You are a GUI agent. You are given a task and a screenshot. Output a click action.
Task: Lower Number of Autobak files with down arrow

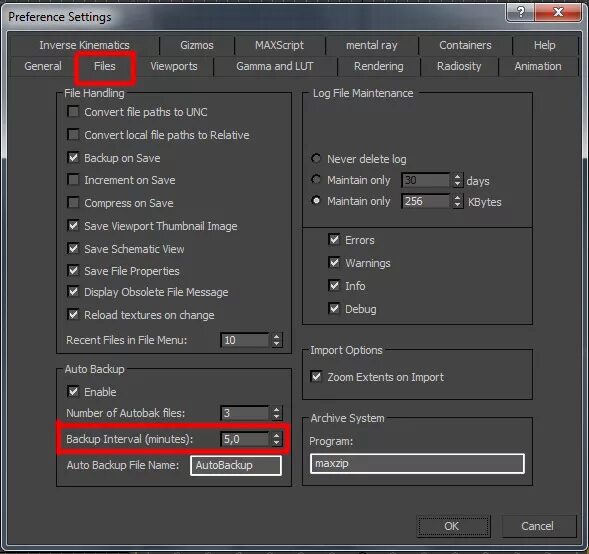[x=276, y=417]
